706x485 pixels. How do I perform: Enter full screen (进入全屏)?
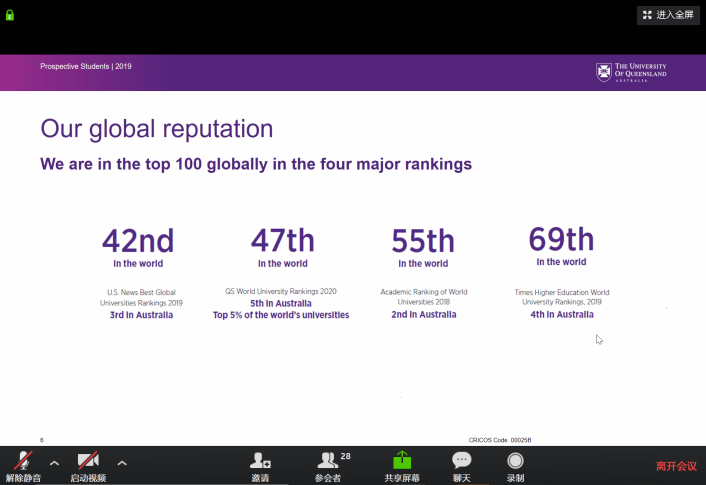[x=668, y=15]
